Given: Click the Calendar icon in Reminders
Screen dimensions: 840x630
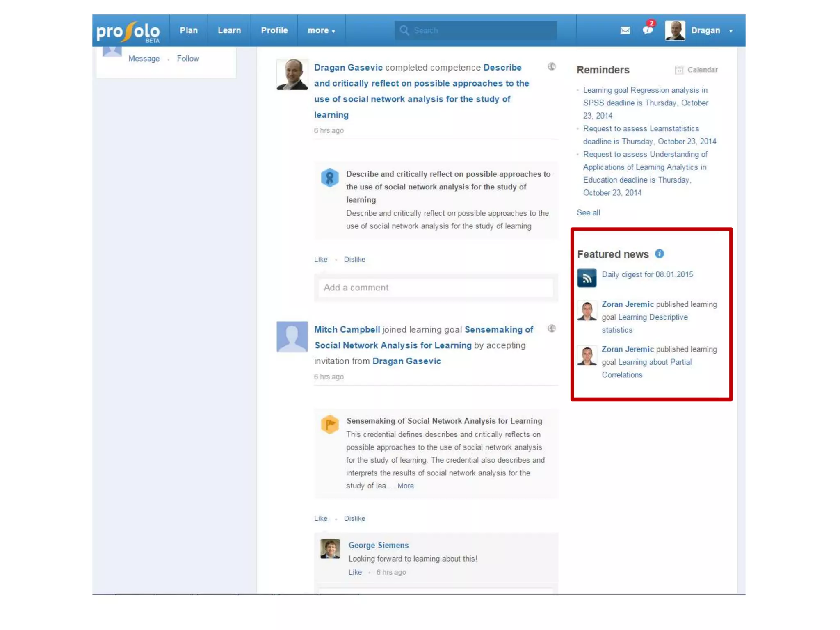Looking at the screenshot, I should (x=679, y=70).
